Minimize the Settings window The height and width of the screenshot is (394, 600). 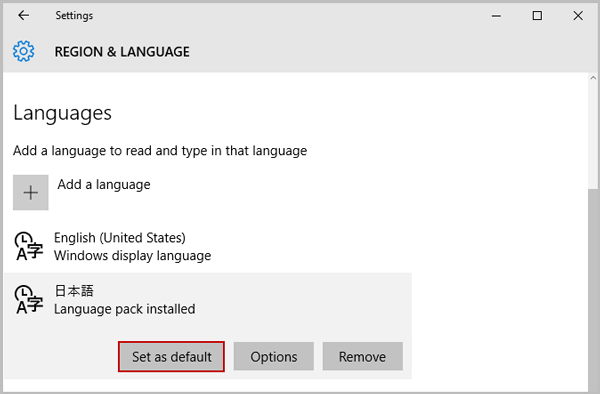click(496, 16)
